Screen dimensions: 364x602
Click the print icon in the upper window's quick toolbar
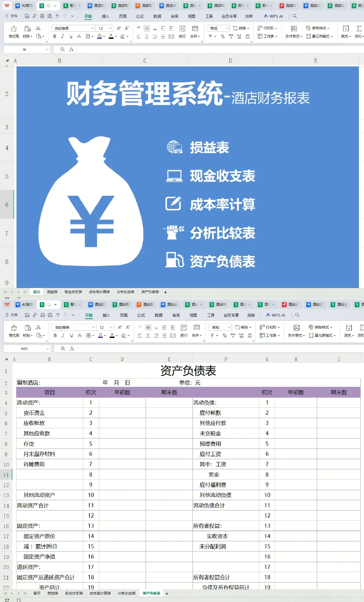tap(42, 16)
